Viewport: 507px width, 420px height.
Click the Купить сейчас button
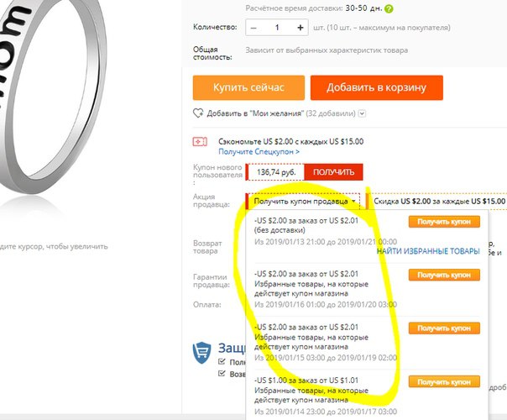[x=248, y=87]
